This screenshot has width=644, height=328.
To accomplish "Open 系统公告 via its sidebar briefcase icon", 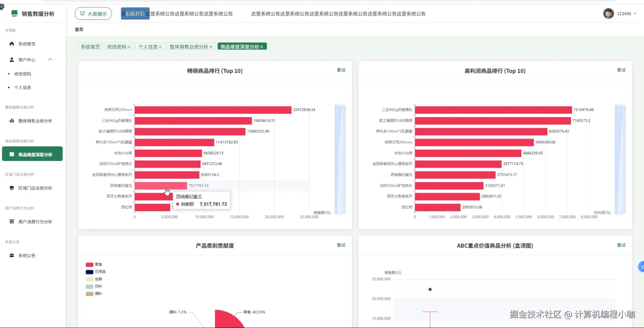I will click(12, 255).
